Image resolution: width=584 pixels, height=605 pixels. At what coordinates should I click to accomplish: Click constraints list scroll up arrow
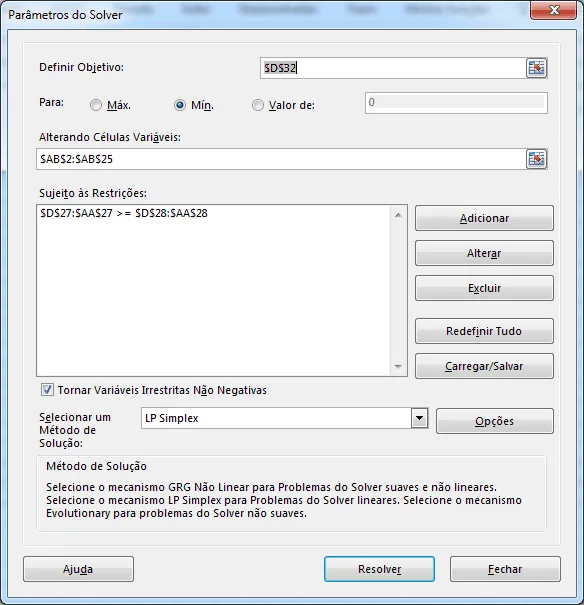click(398, 215)
